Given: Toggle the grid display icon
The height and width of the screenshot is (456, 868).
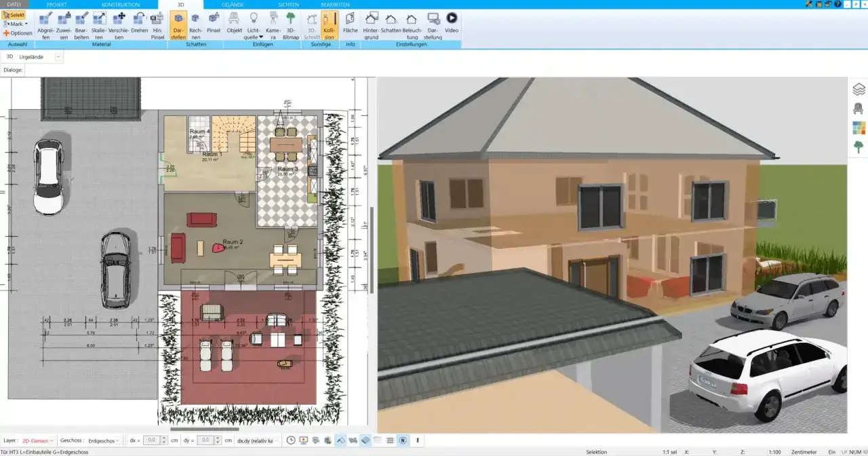Looking at the screenshot, I should point(390,440).
